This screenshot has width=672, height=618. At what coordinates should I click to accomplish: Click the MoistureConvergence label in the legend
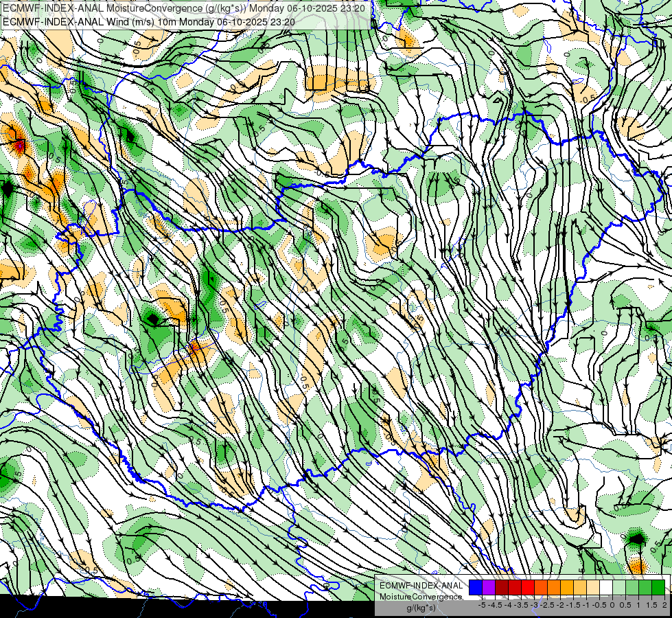pos(421,597)
